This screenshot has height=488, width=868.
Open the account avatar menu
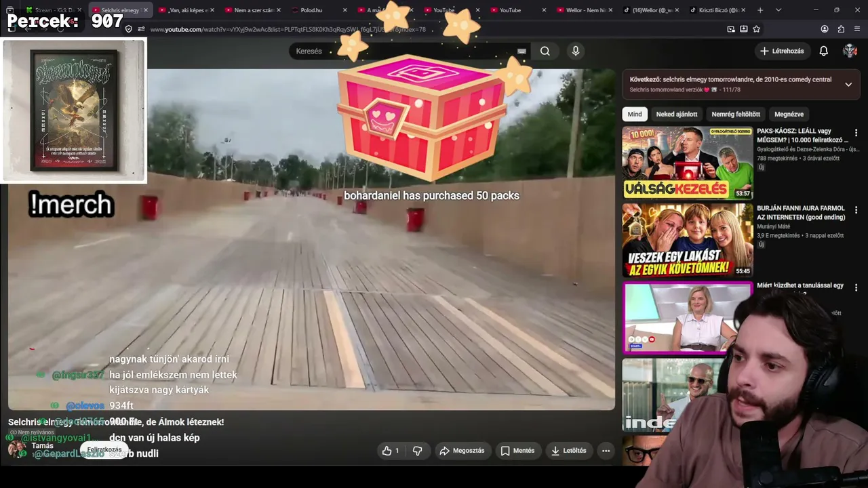click(850, 51)
